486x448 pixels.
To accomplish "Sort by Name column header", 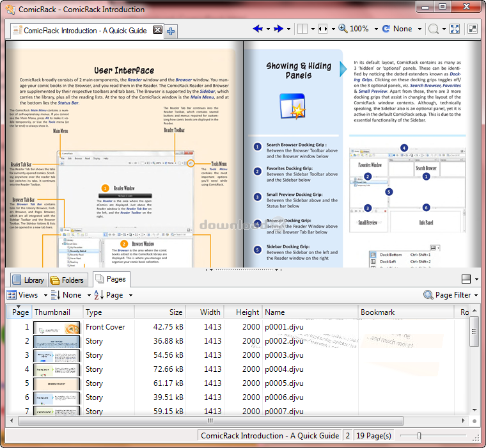I will pyautogui.click(x=310, y=312).
